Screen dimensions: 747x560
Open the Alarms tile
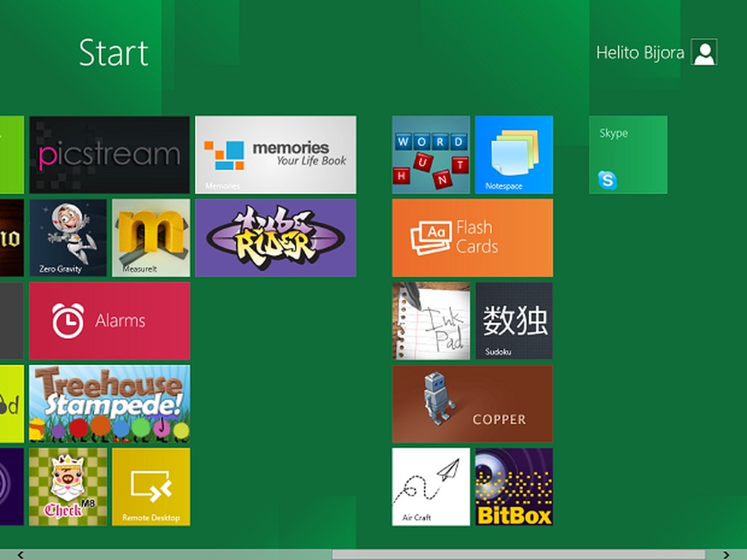pyautogui.click(x=109, y=321)
